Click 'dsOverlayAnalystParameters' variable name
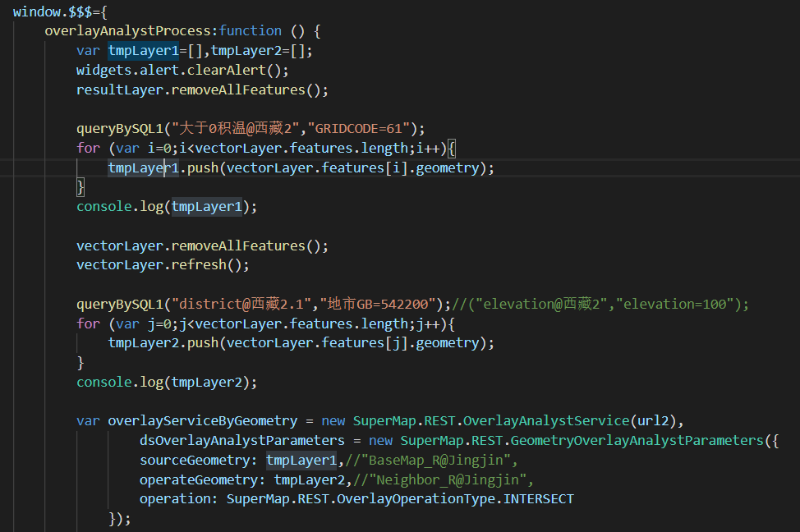800x532 pixels. [x=242, y=441]
